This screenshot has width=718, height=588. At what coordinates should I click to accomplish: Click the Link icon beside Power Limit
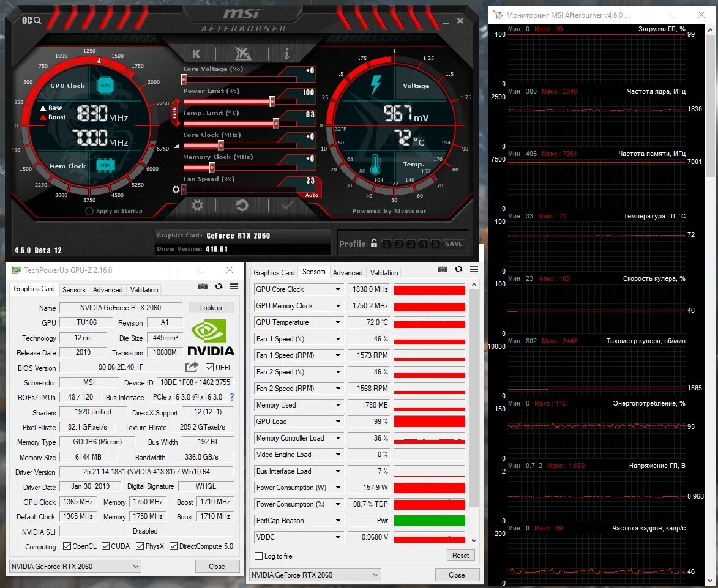174,113
